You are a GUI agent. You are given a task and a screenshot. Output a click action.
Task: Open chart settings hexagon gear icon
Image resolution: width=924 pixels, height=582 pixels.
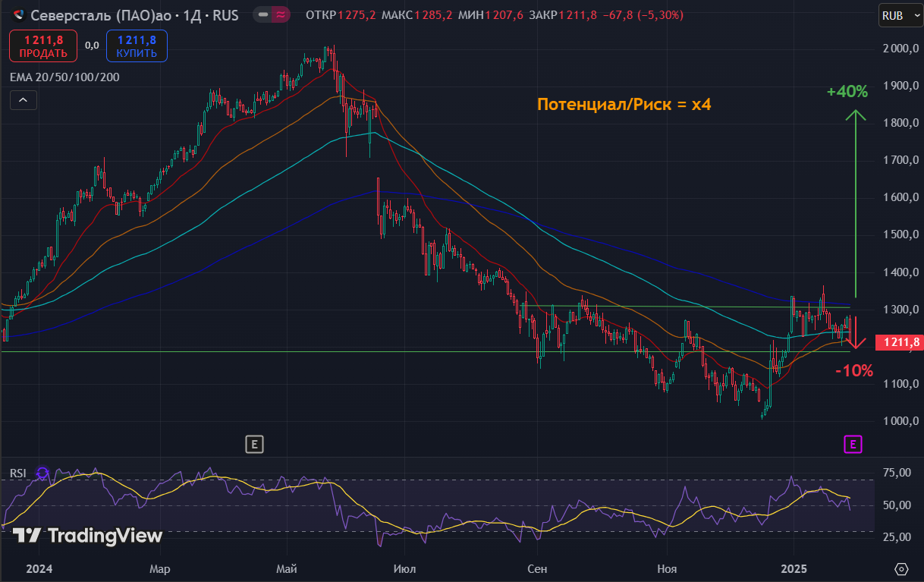pos(901,569)
